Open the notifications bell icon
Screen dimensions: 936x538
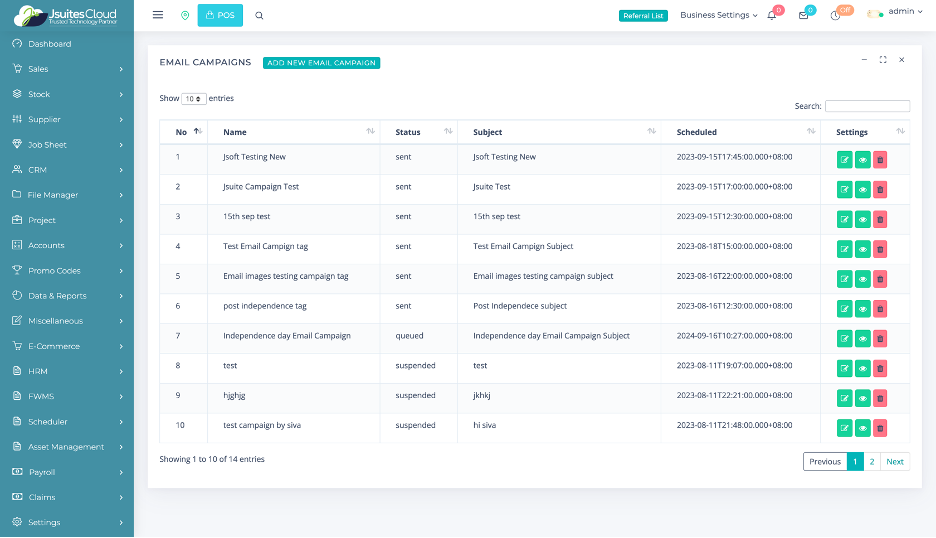coord(772,15)
